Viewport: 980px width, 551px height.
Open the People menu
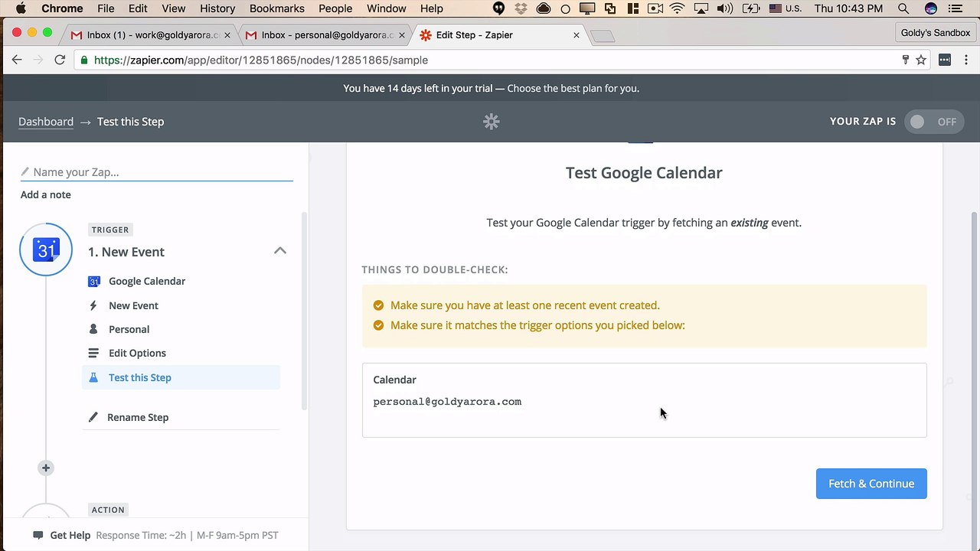[x=335, y=8]
